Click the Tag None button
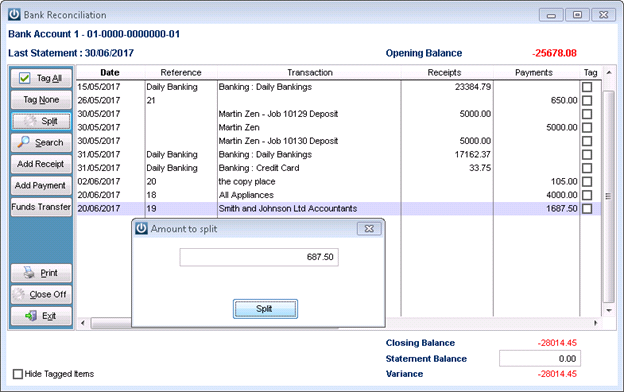This screenshot has width=624, height=392. click(41, 99)
